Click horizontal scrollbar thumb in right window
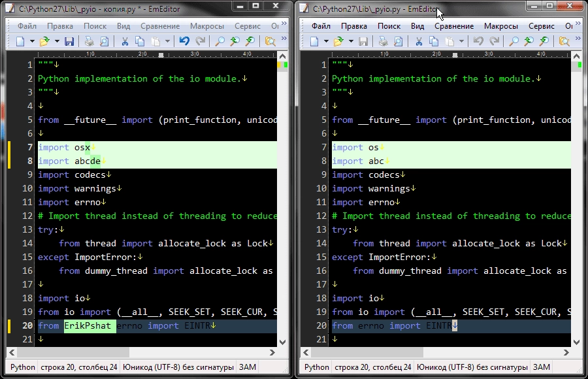This screenshot has width=588, height=379. [x=367, y=352]
